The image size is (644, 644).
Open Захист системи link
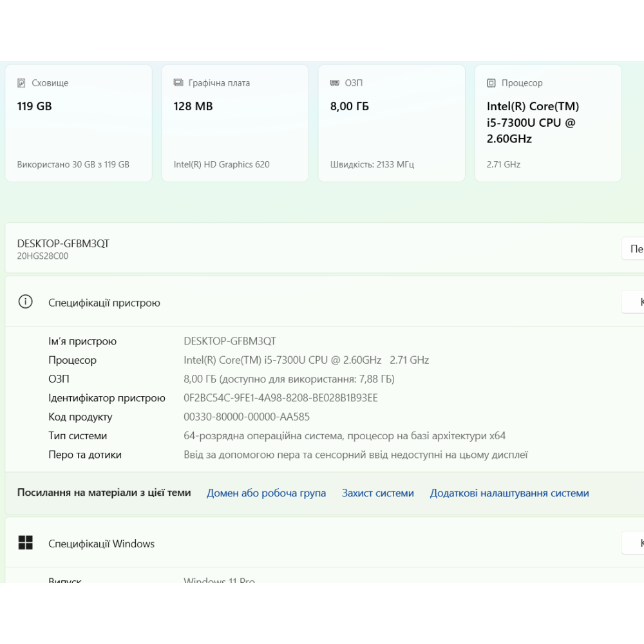pyautogui.click(x=378, y=493)
